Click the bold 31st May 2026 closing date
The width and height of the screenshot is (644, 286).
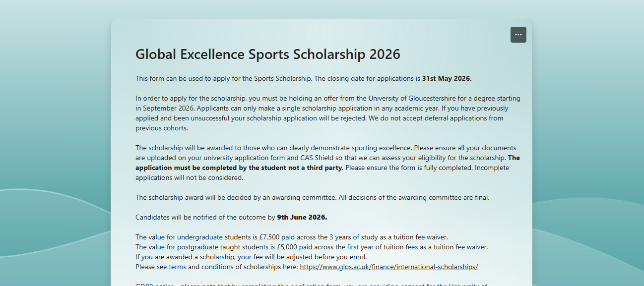point(446,78)
